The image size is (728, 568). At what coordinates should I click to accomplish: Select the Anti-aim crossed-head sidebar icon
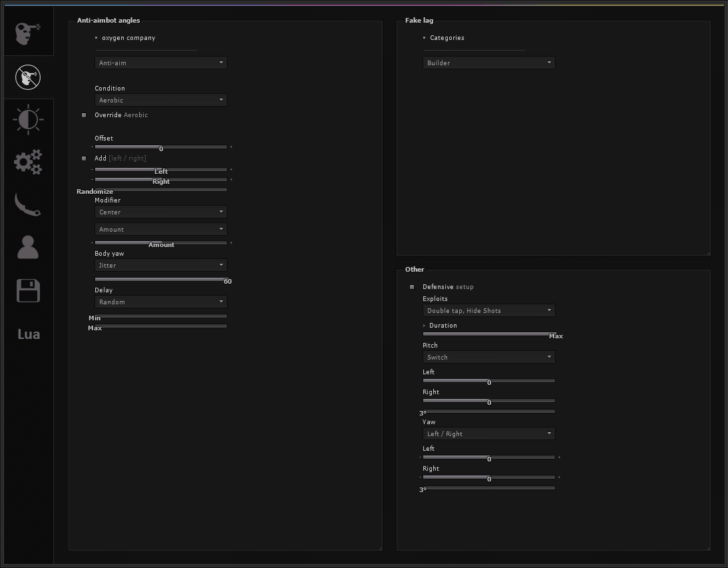click(x=28, y=77)
